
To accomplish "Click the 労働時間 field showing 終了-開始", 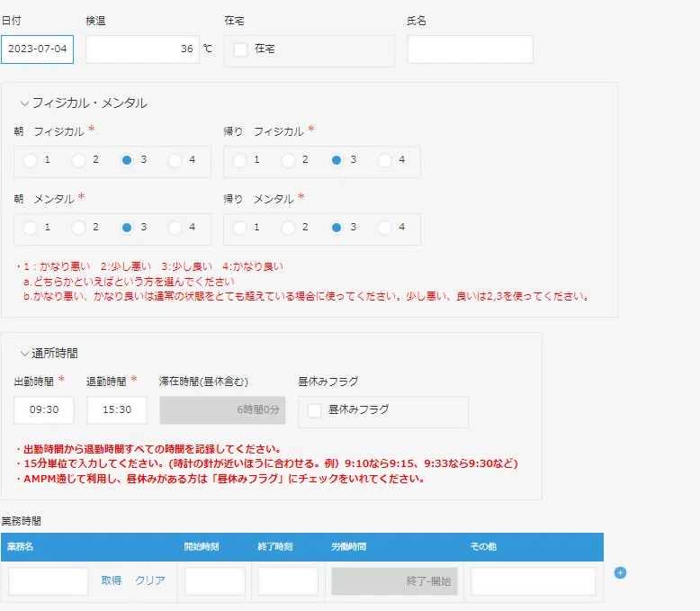I will 394,581.
